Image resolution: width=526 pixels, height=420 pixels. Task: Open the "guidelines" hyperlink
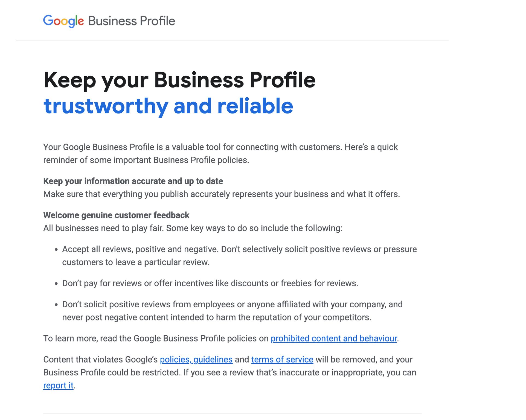coord(213,360)
